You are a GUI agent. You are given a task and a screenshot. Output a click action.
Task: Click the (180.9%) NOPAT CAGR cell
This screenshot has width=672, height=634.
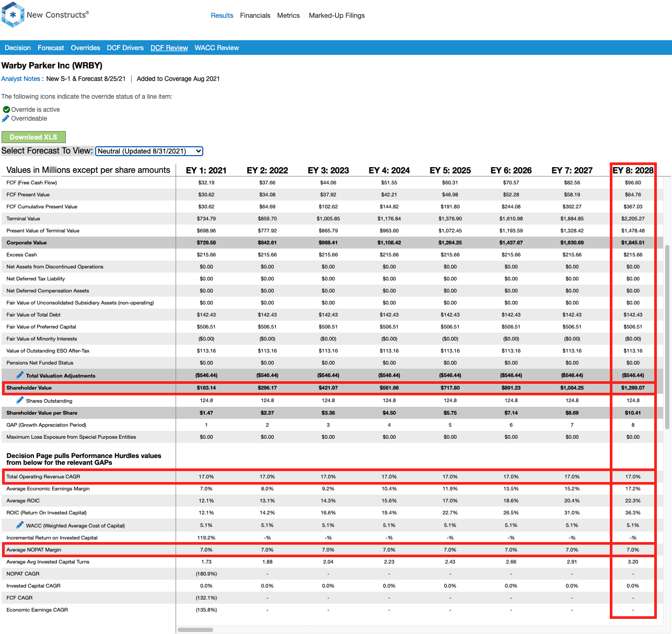(206, 574)
